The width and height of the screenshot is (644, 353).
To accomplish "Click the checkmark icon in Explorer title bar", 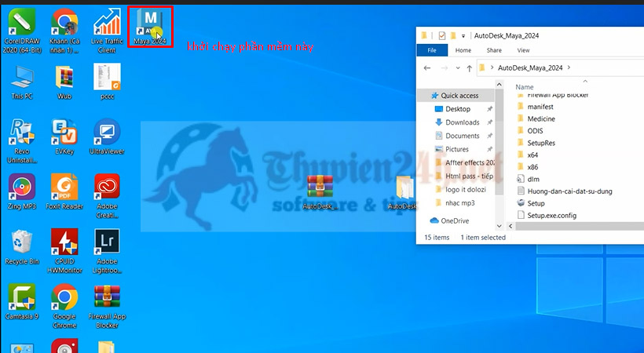I will click(x=442, y=35).
